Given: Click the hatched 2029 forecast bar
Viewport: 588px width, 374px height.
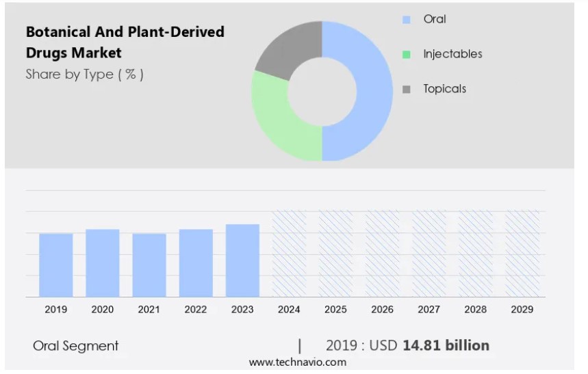Looking at the screenshot, I should coord(522,254).
